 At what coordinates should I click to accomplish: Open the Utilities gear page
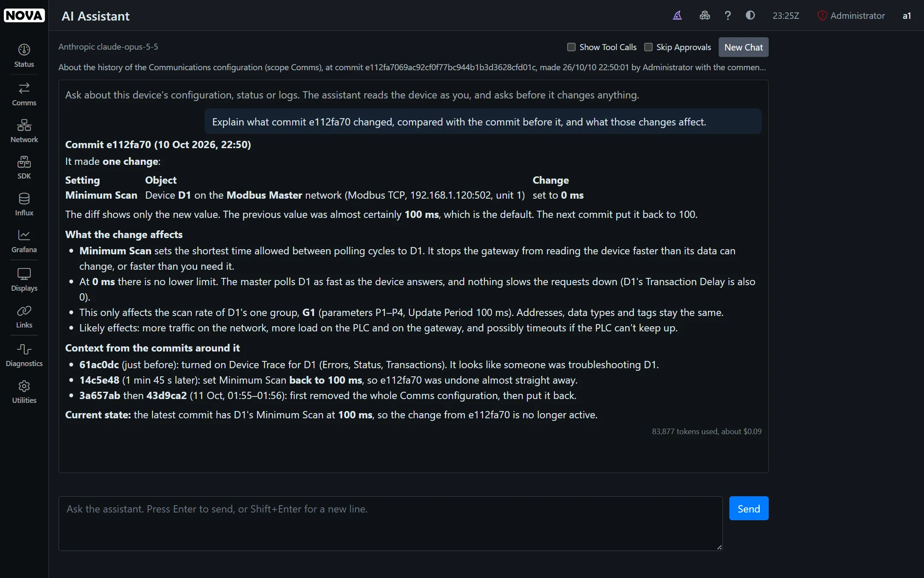pos(24,392)
